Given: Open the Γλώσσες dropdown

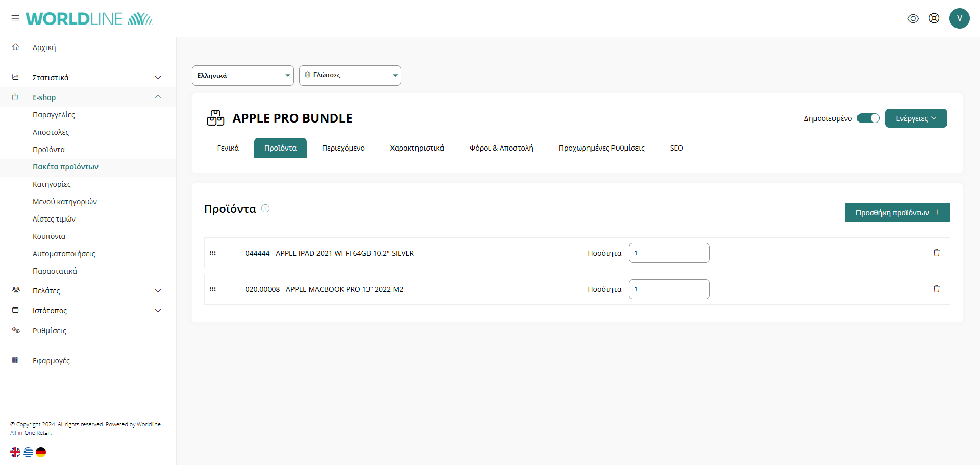Looking at the screenshot, I should (350, 76).
